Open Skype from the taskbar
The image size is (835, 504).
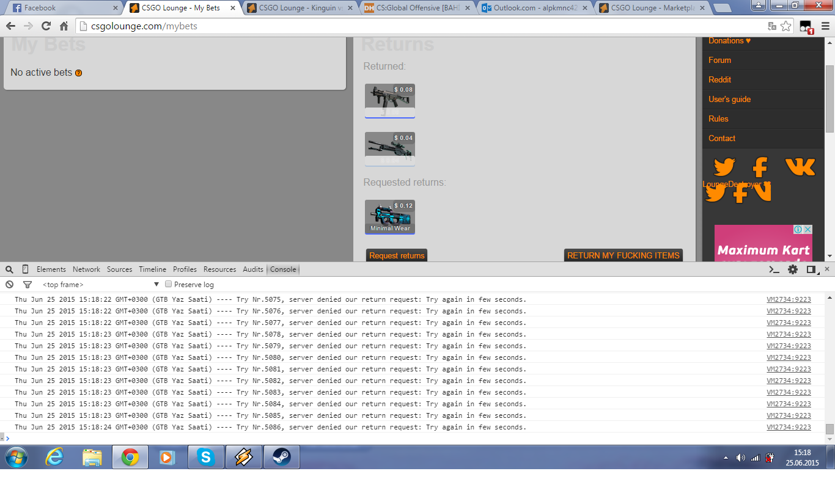[x=206, y=457]
